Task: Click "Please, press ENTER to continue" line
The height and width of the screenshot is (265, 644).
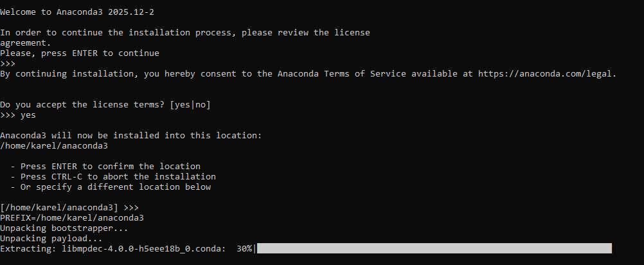Action: pyautogui.click(x=80, y=53)
